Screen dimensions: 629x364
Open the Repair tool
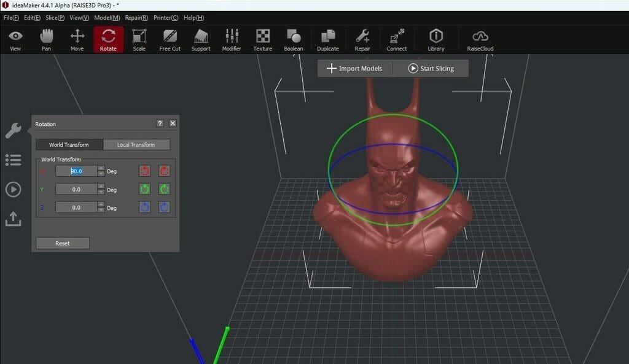click(x=362, y=40)
